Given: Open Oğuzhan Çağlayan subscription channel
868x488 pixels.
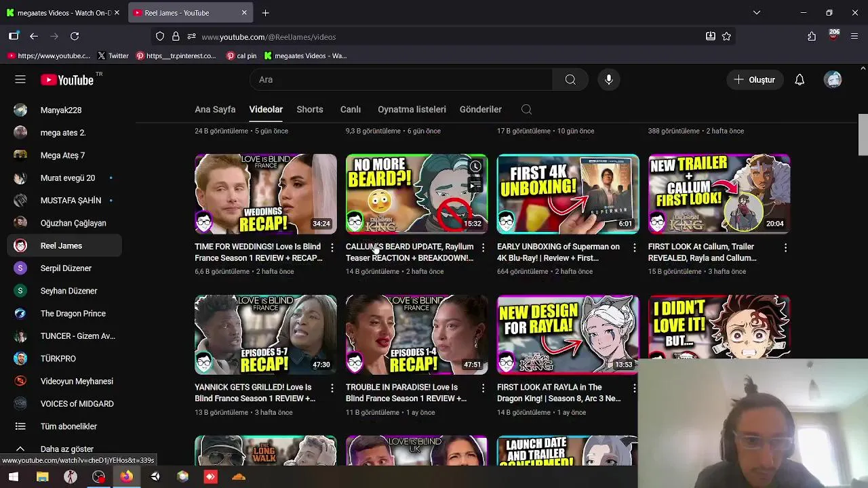Looking at the screenshot, I should point(64,223).
